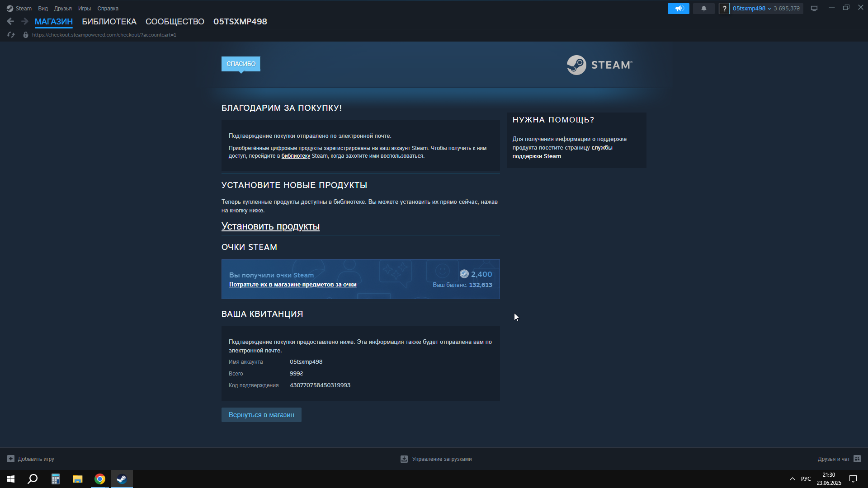Click the Steam logo in menu bar
The height and width of the screenshot is (488, 868).
pyautogui.click(x=9, y=9)
